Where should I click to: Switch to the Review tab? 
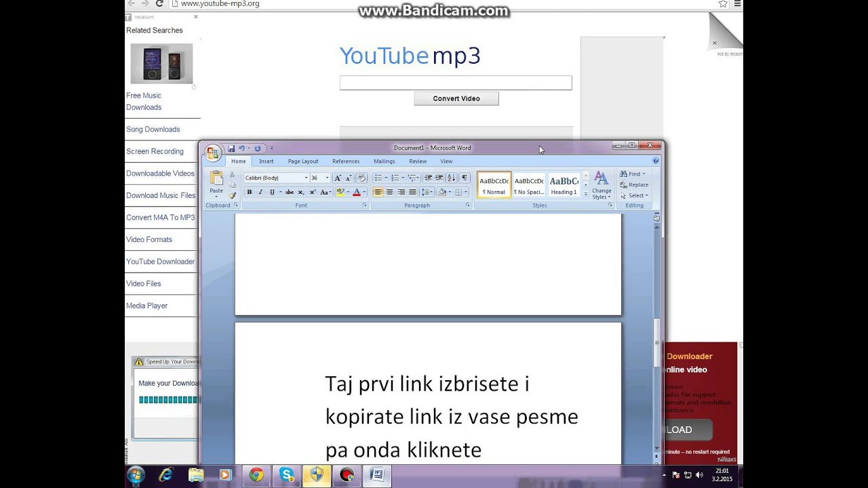coord(418,161)
